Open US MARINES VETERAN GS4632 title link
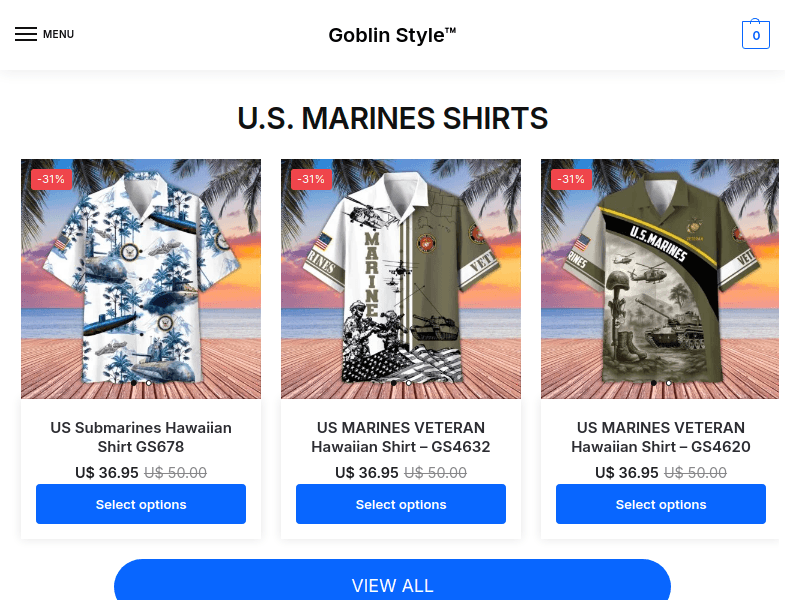Screen dimensions: 800x600 (x=401, y=437)
